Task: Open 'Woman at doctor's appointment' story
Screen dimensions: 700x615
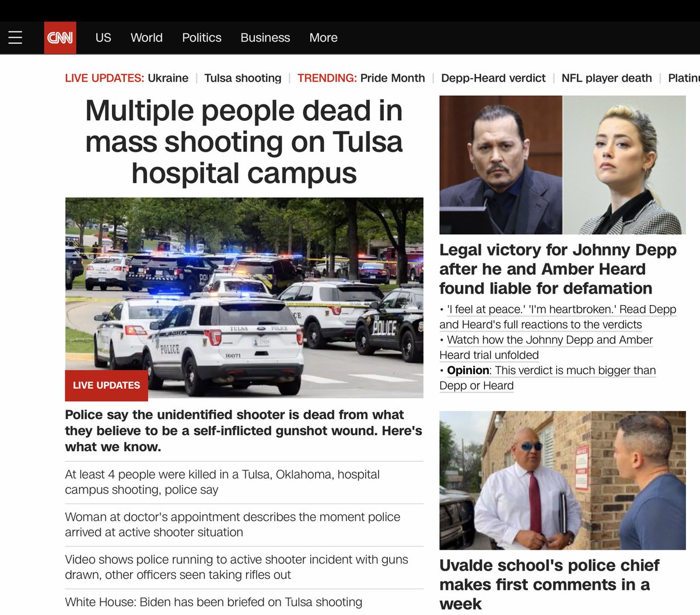Action: (x=233, y=525)
